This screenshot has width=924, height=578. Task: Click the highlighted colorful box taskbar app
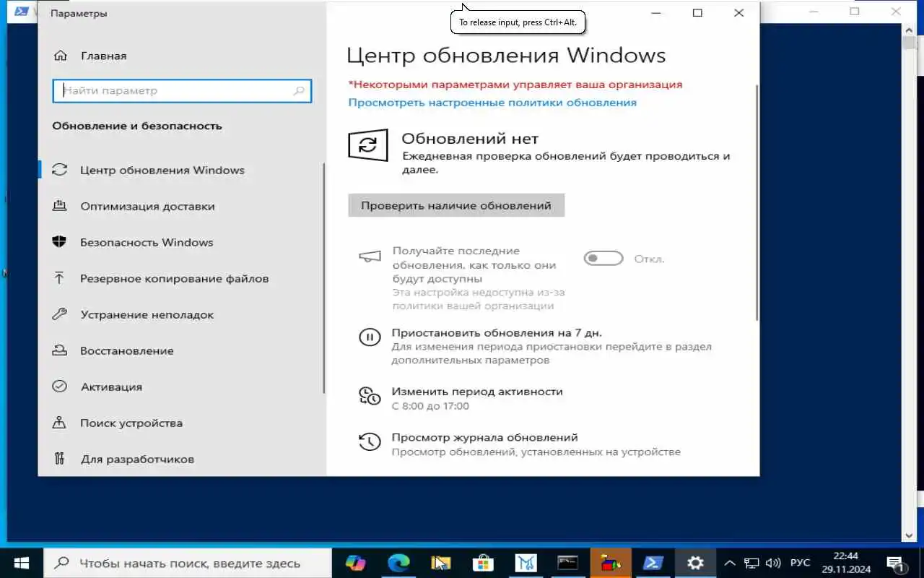click(611, 563)
